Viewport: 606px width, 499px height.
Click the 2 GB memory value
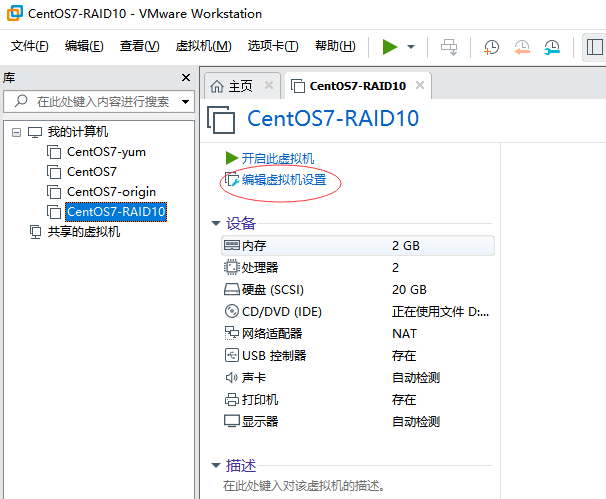coord(406,246)
